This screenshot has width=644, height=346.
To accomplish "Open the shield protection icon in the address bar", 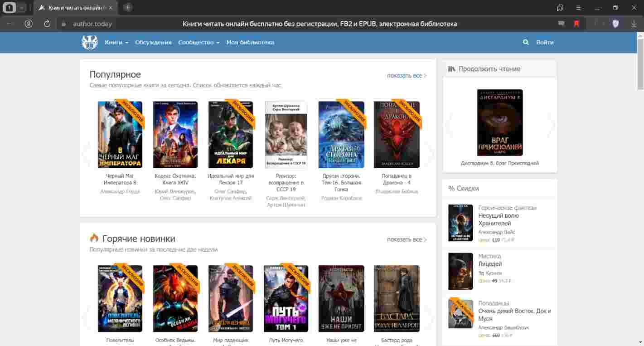I will tap(615, 24).
